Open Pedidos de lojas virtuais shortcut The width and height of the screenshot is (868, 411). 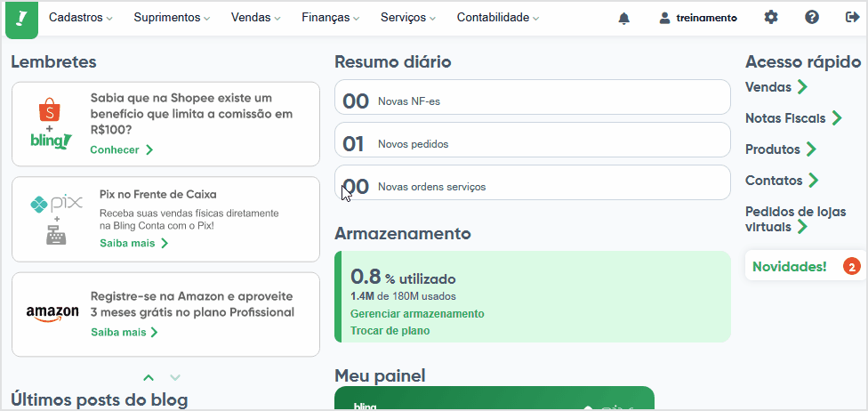click(796, 220)
